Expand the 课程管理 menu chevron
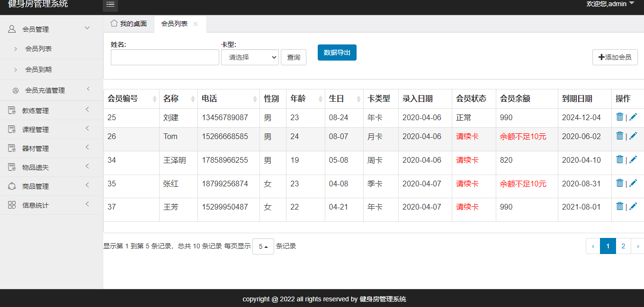The width and height of the screenshot is (644, 307). (87, 129)
